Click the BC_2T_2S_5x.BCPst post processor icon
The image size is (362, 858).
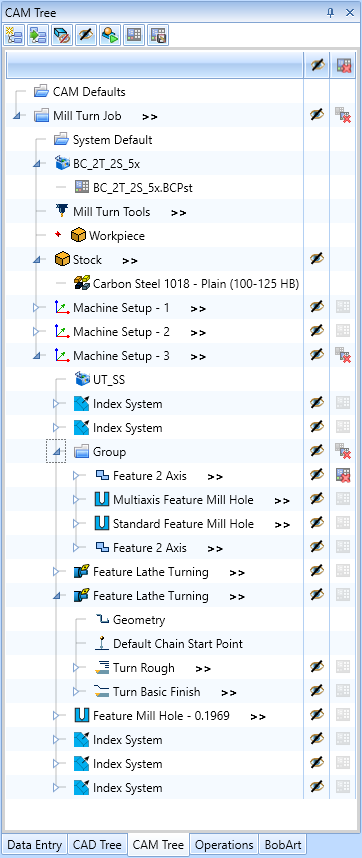(x=81, y=188)
